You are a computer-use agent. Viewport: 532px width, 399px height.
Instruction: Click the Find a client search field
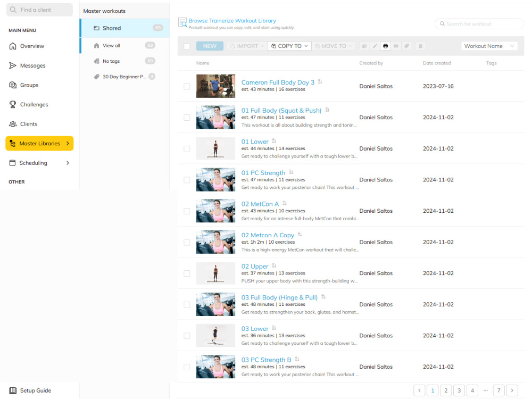[39, 10]
